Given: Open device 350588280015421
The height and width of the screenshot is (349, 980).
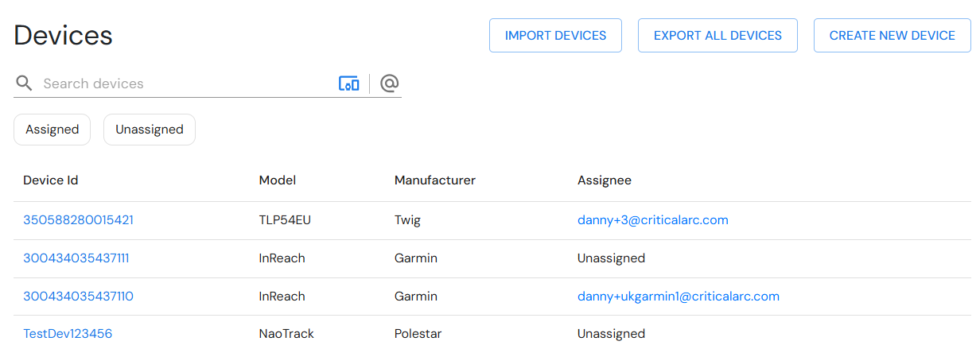Looking at the screenshot, I should [x=79, y=220].
